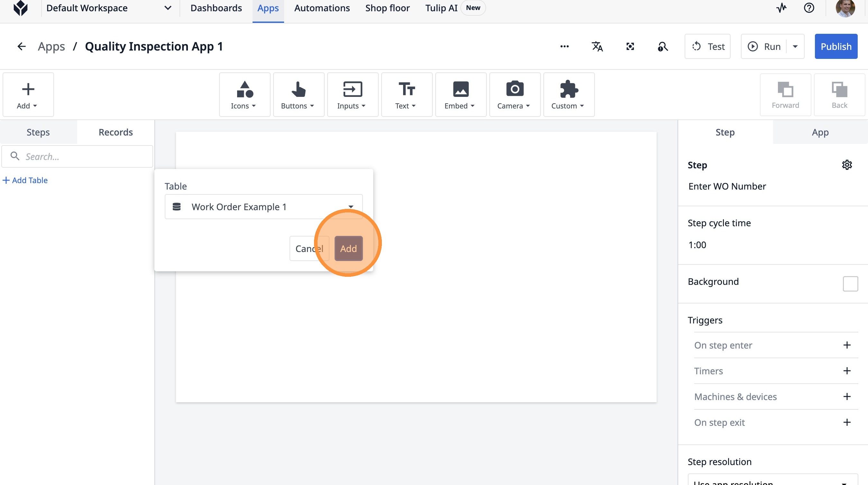Screen dimensions: 868x485
Task: Open help question mark icon
Action: coord(809,8)
